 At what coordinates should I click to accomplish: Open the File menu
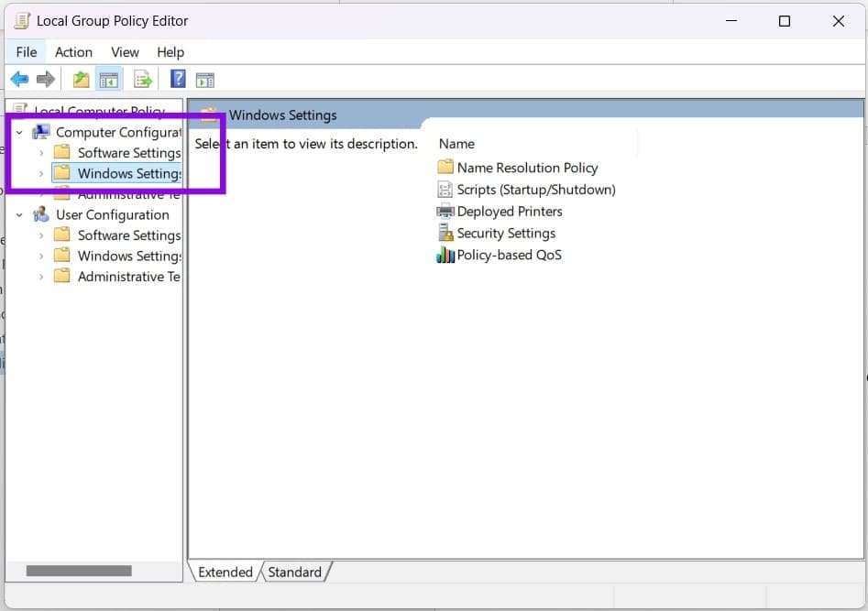tap(26, 52)
